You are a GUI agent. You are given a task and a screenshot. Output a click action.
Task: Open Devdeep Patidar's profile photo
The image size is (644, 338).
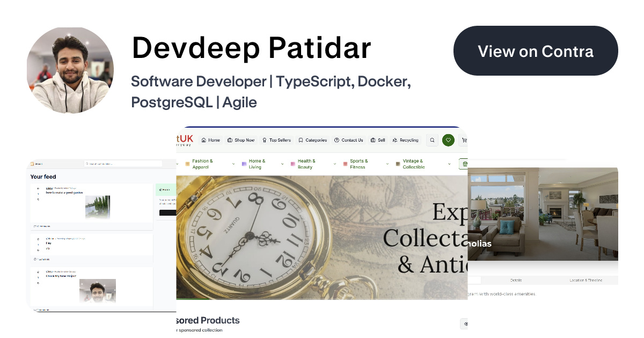(70, 70)
